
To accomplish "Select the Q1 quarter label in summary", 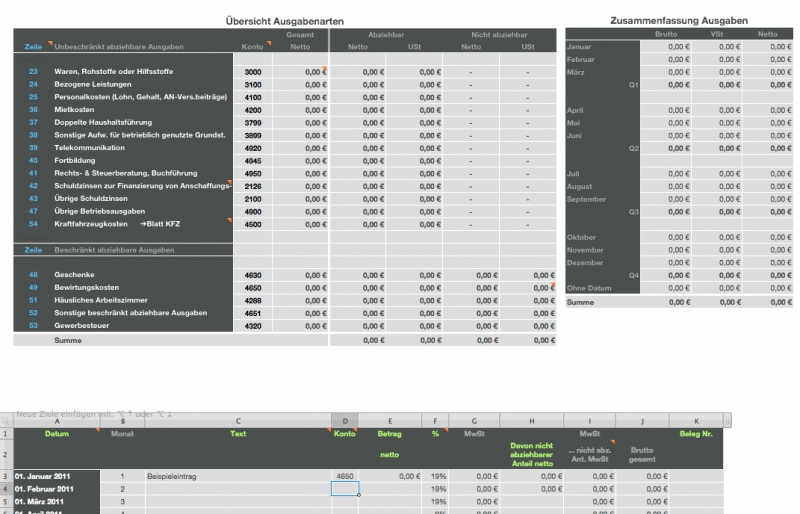I will [632, 85].
